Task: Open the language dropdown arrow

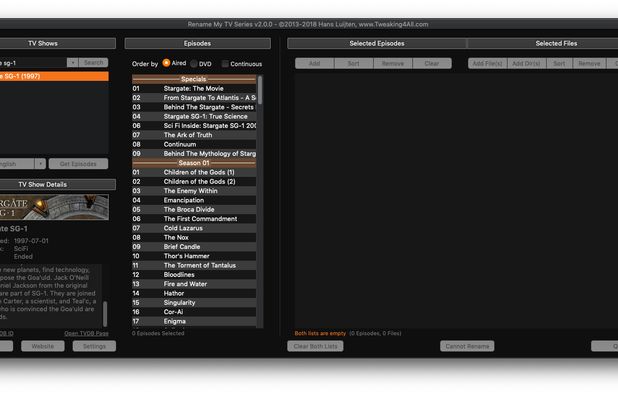Action: pos(40,164)
